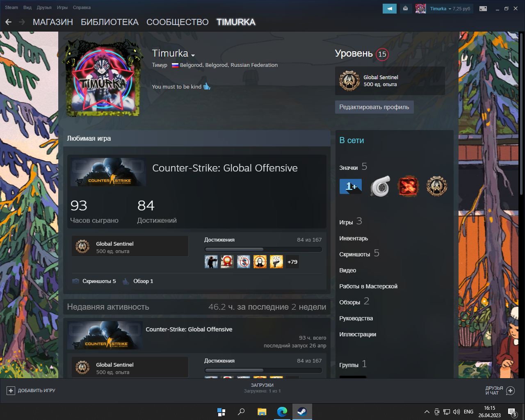The width and height of the screenshot is (525, 420).
Task: Open the Видео link
Action: point(347,270)
